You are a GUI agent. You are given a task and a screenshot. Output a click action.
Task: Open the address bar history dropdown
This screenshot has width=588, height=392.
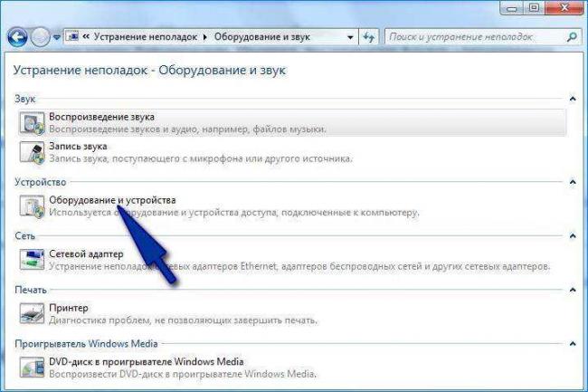(350, 37)
